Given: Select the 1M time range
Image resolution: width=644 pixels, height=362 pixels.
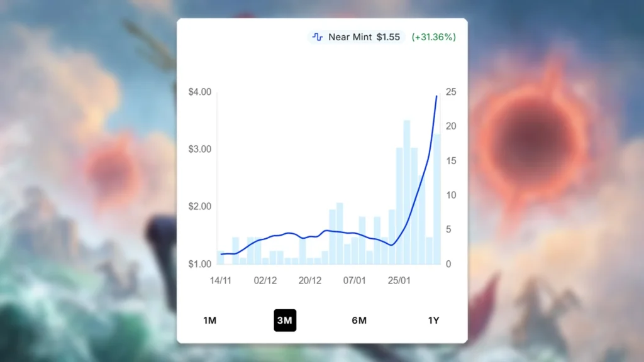Looking at the screenshot, I should [x=209, y=321].
